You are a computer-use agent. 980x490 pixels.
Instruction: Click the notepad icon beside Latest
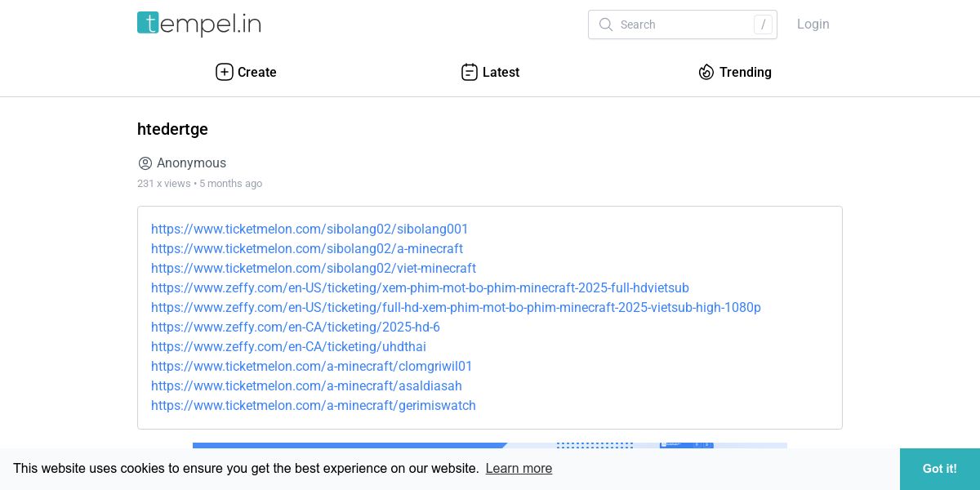point(470,72)
